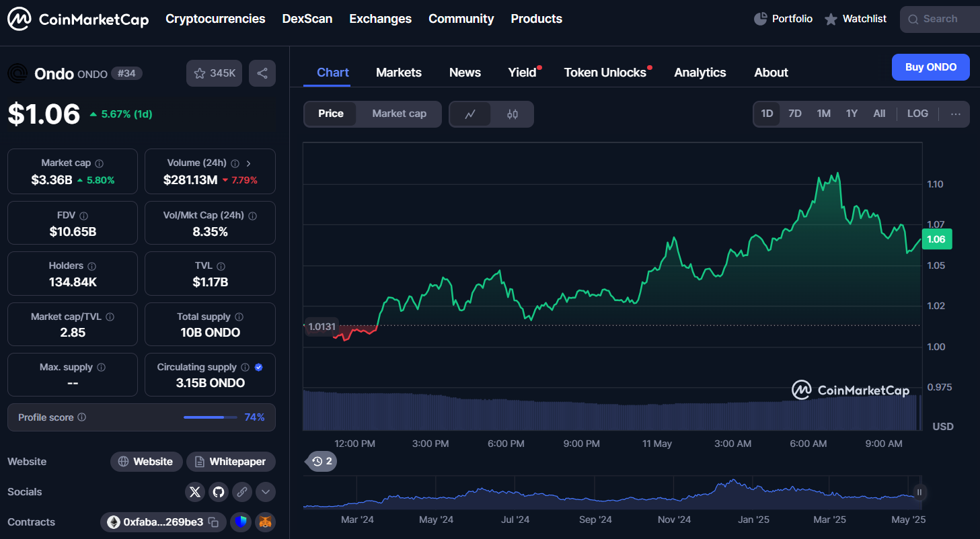Click the Profile score progress bar

coord(211,417)
